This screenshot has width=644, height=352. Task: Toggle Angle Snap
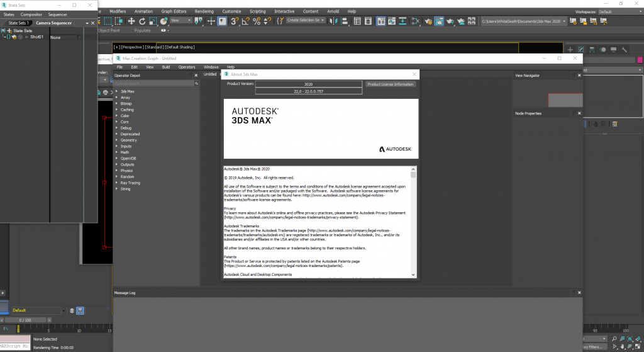[x=246, y=21]
